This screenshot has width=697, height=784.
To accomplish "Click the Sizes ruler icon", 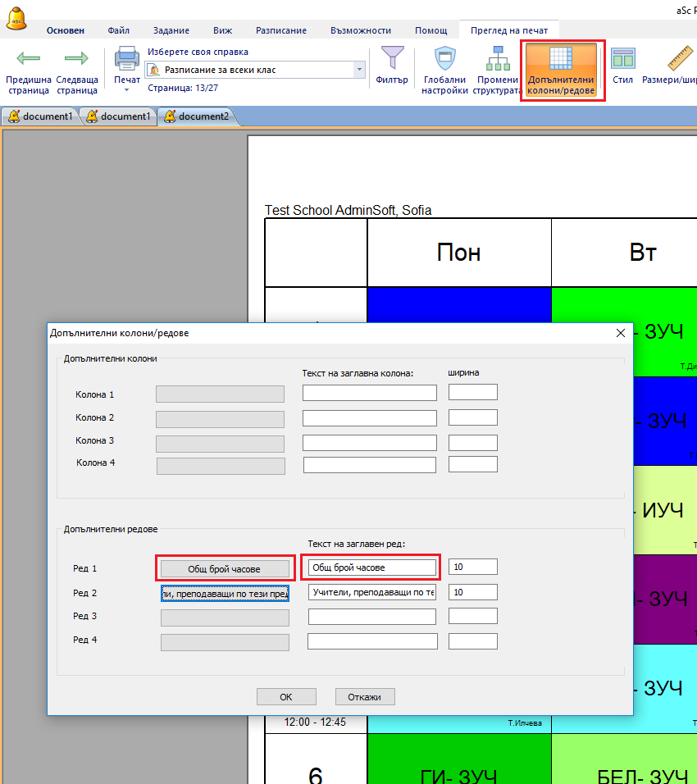I will click(x=677, y=59).
